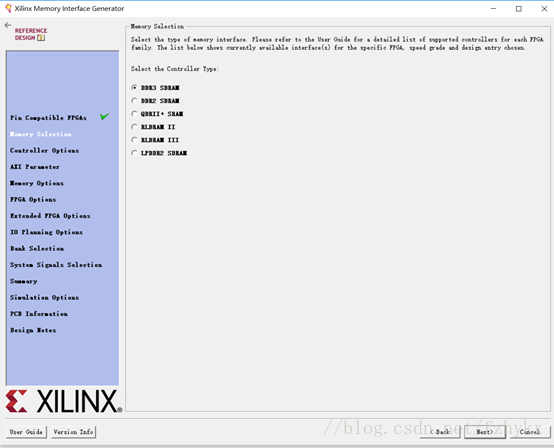Open the Memory Selection step
The image size is (554, 448).
(41, 134)
